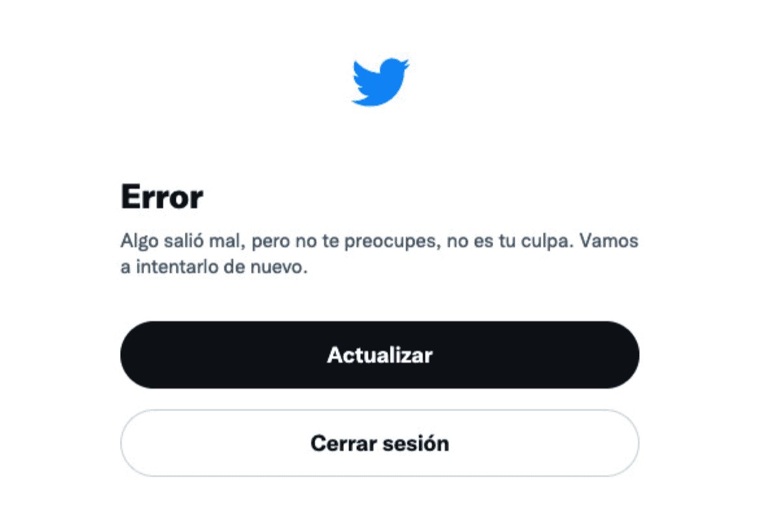End the session via Cerrar sesión
Image resolution: width=765 pixels, height=532 pixels.
coord(380,442)
